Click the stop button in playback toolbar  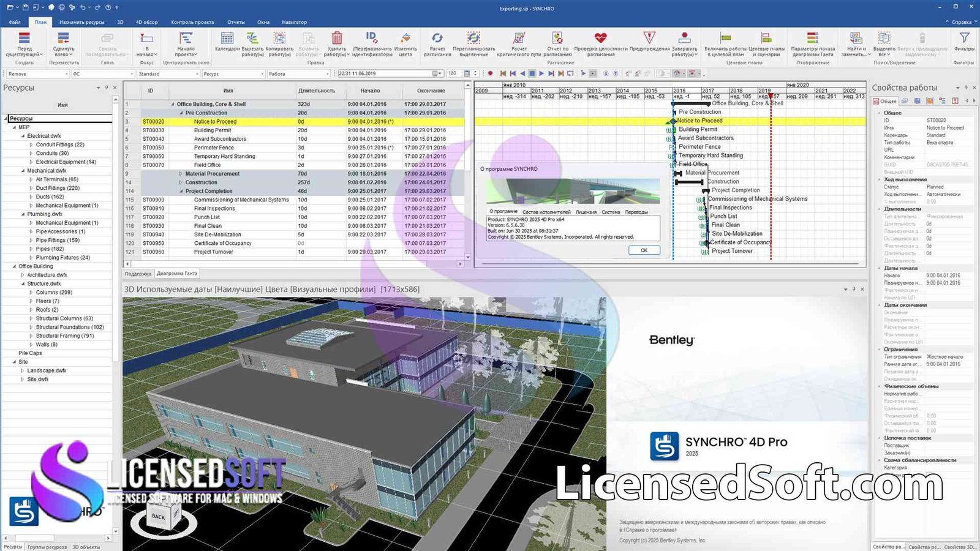(532, 73)
